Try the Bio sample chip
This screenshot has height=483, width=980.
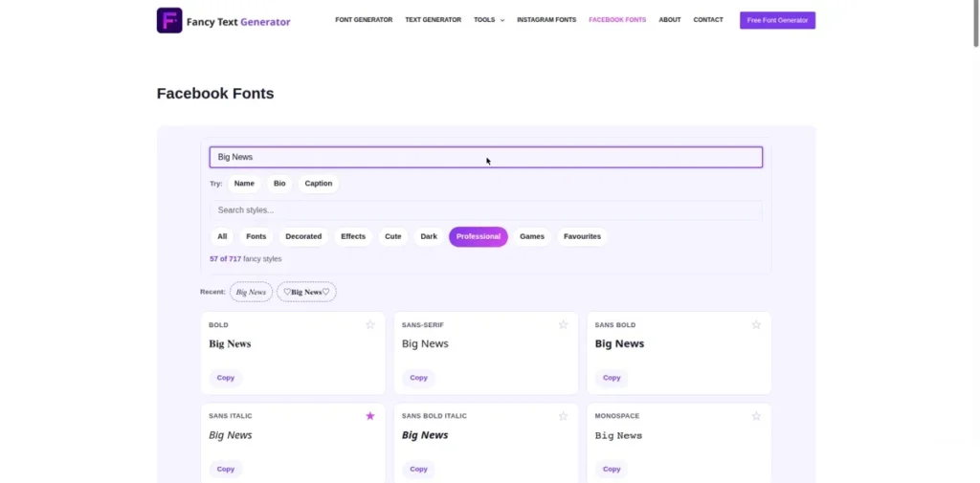[x=279, y=184]
